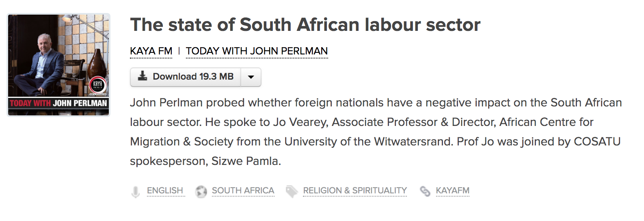Screen dimensions: 644x221
Task: Select the SOUTH AFRICA country tag
Action: click(243, 191)
